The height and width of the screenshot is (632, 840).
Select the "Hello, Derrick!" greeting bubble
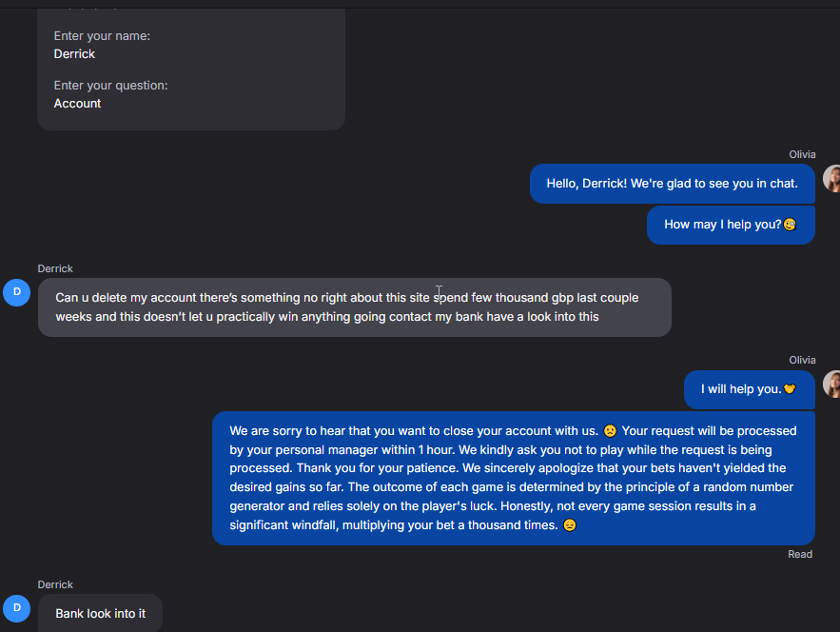[x=672, y=184]
